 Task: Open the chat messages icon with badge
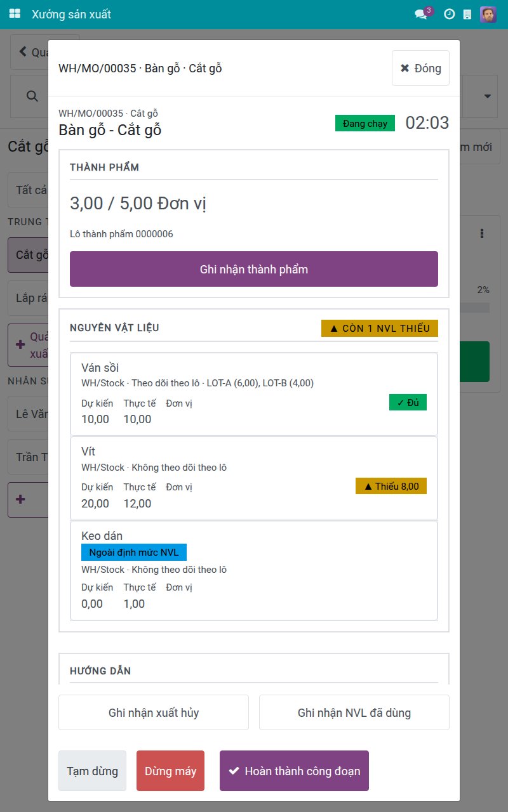click(x=422, y=13)
